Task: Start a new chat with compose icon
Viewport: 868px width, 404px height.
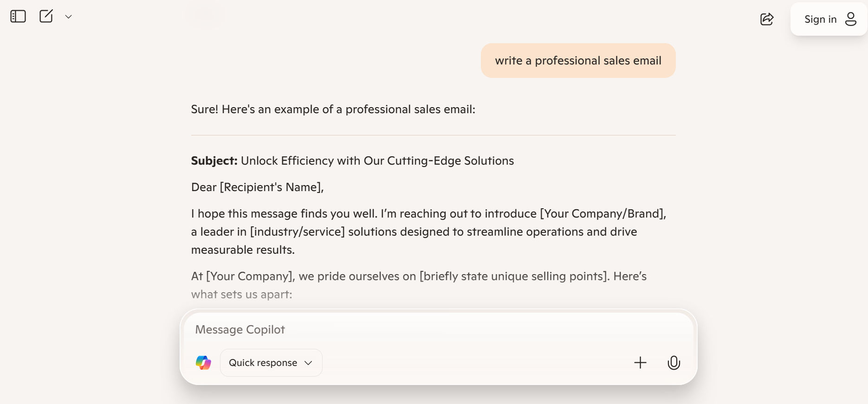Action: coord(46,16)
